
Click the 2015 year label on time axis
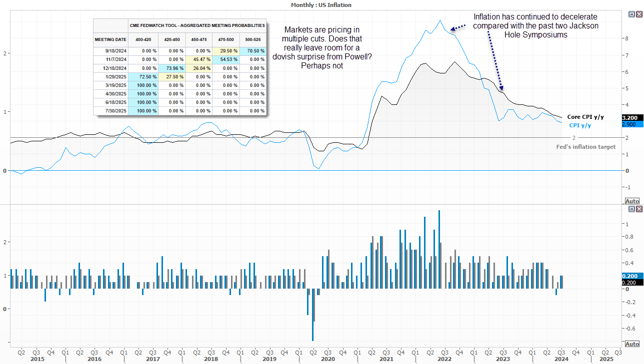tap(38, 359)
